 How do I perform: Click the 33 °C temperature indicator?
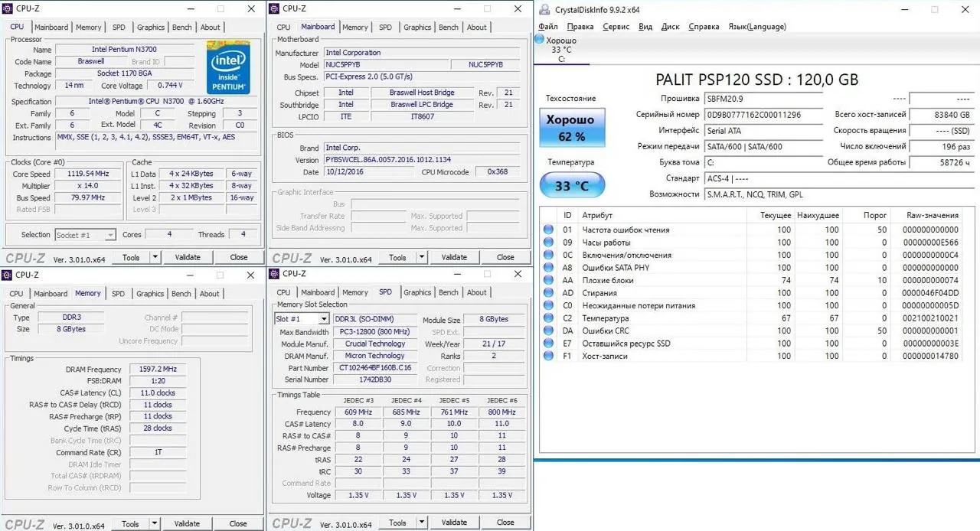click(x=572, y=185)
